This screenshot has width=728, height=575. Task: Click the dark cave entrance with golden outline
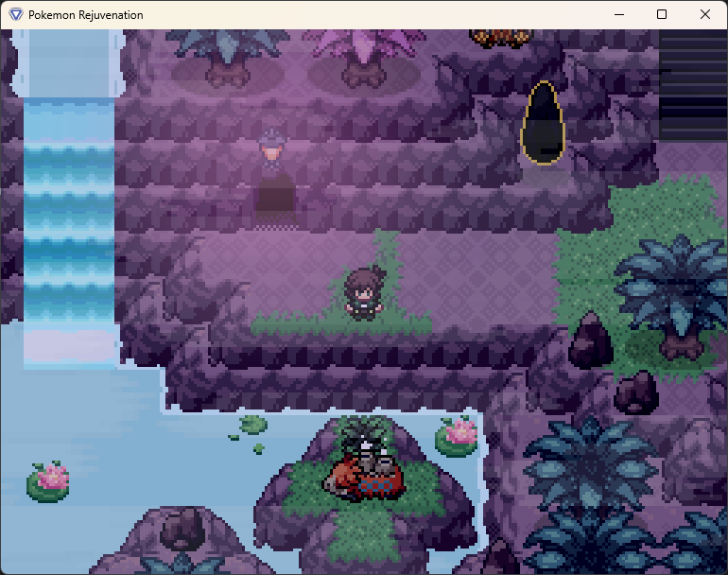543,123
